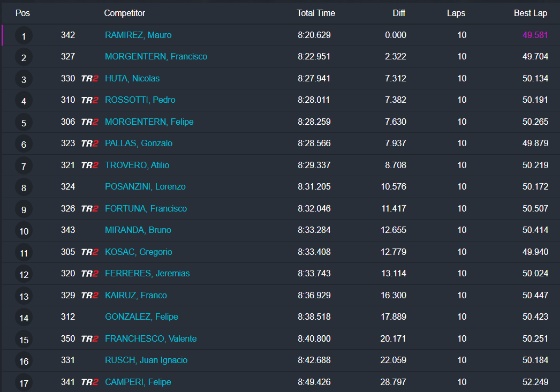Click the TR2 badge beside KOSAC, Gregorio

tap(89, 252)
